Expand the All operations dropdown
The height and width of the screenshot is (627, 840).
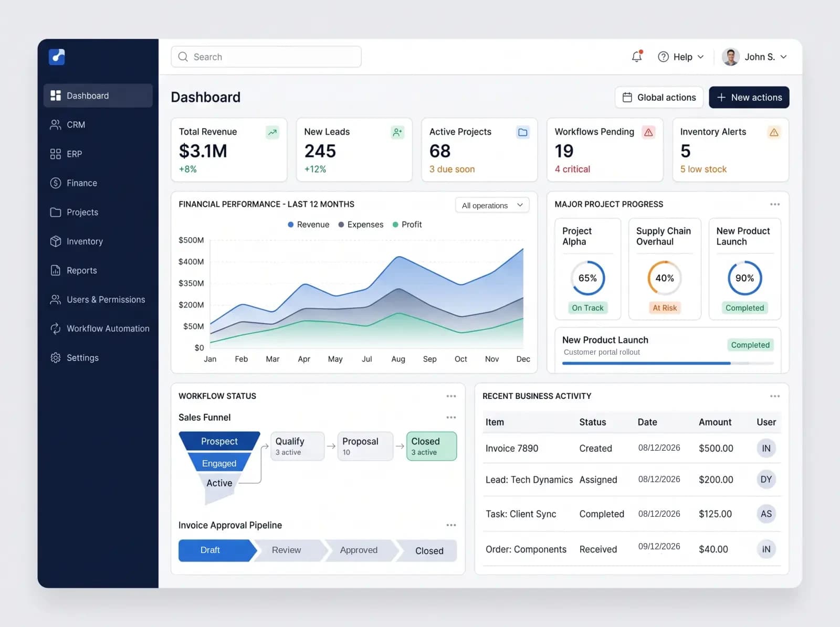coord(492,205)
